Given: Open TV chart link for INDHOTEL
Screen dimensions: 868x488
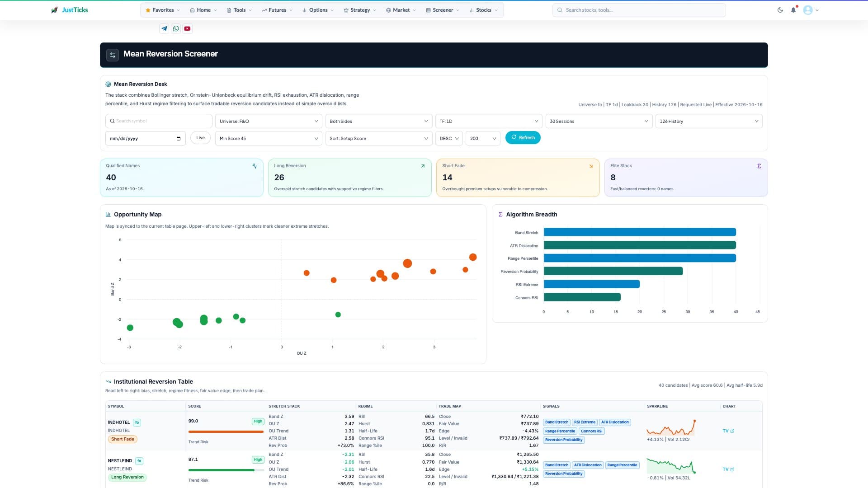Looking at the screenshot, I should point(728,431).
